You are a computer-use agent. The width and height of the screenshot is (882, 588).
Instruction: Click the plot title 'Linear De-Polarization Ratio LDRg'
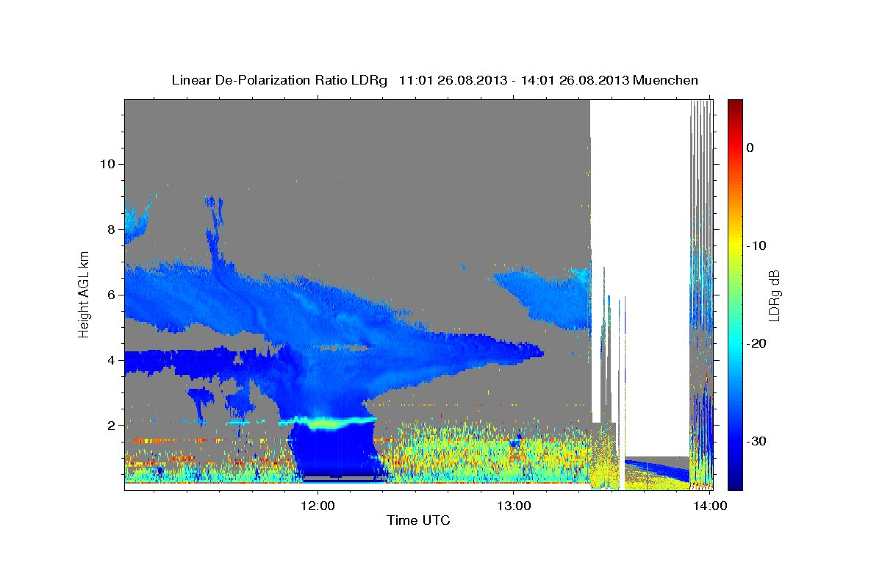pyautogui.click(x=279, y=80)
